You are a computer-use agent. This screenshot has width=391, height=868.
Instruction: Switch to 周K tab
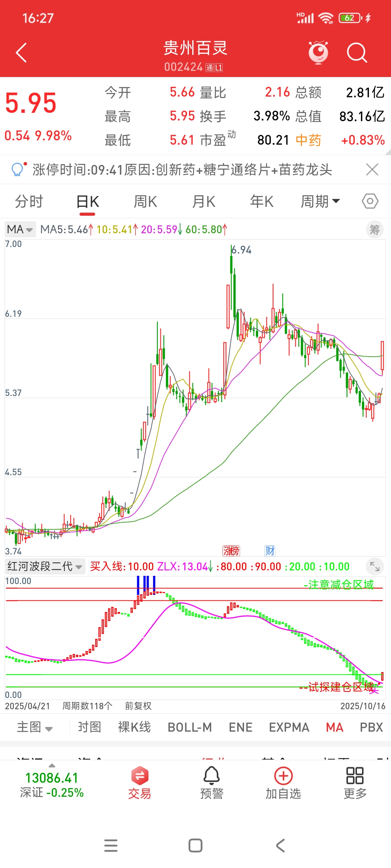click(x=146, y=201)
